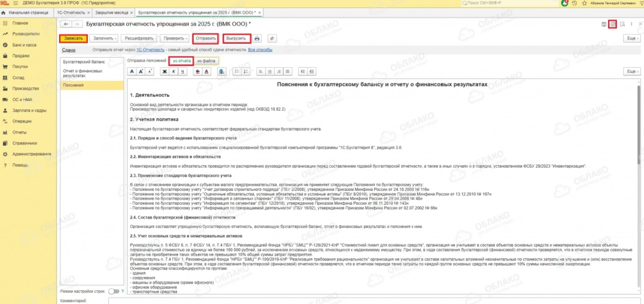Image resolution: width=644 pixels, height=304 pixels.
Task: Click the font selection 'A' icon
Action: 132,71
